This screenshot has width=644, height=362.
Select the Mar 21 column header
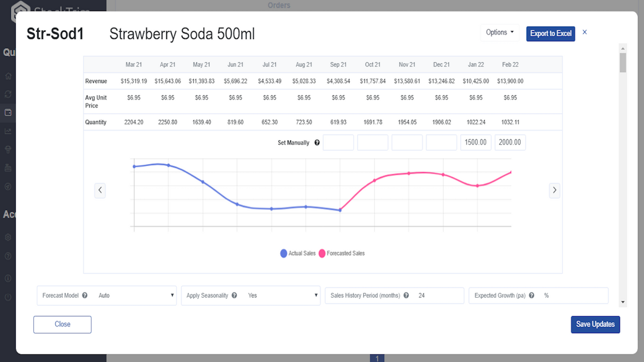click(133, 64)
